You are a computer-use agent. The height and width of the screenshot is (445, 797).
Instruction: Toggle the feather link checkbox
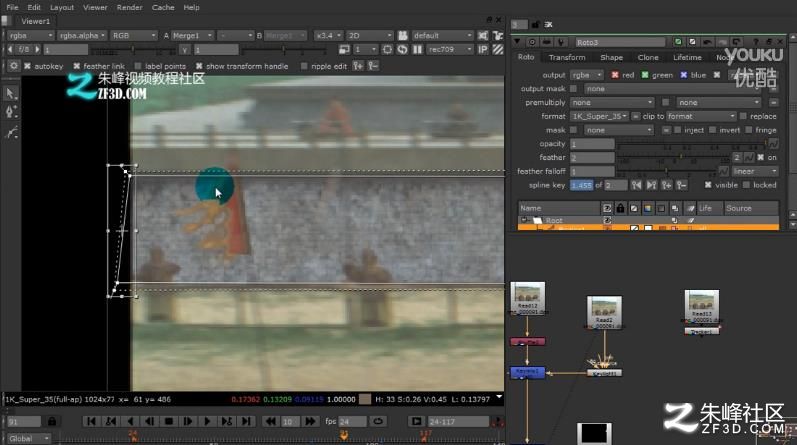click(x=77, y=66)
